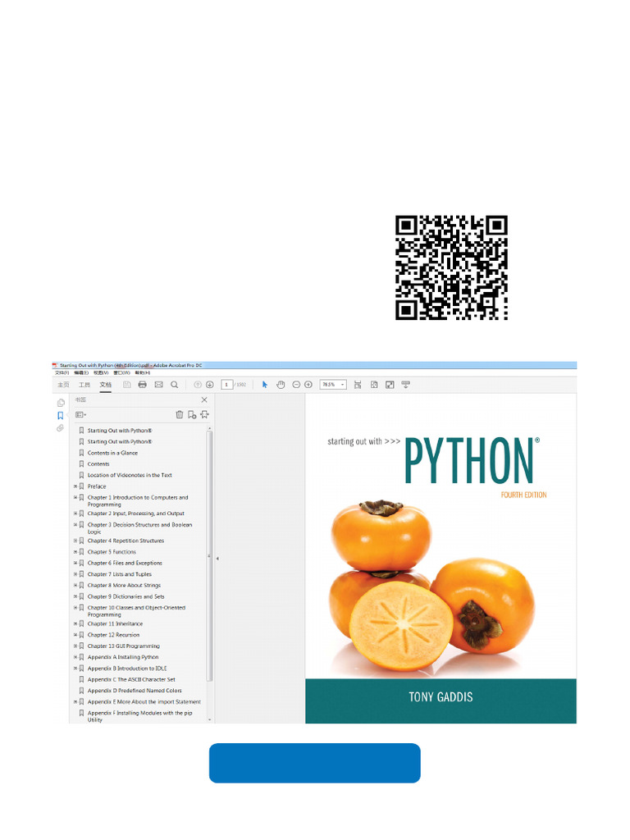
Task: Click the blue button below the screenshot
Action: point(315,763)
